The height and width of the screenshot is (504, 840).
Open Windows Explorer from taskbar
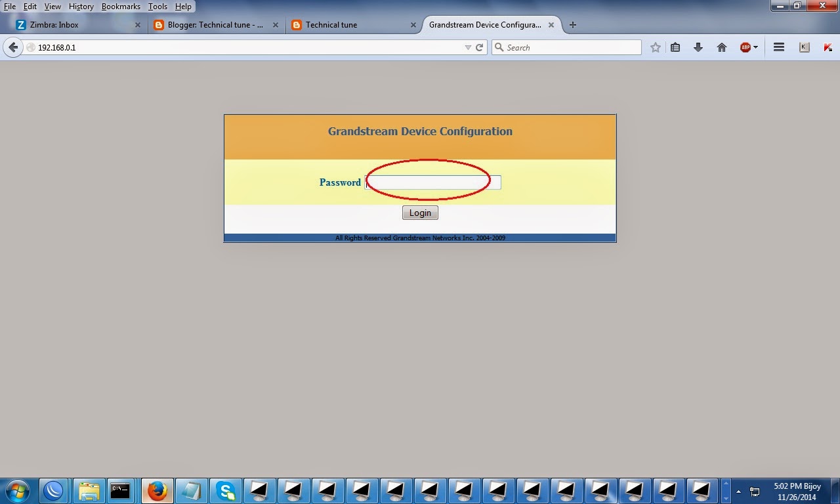pyautogui.click(x=89, y=490)
